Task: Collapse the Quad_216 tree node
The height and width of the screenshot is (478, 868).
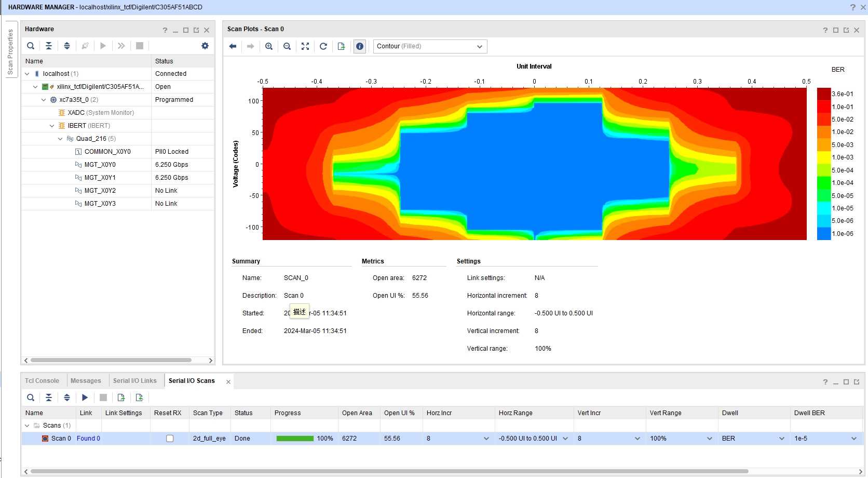Action: (60, 139)
